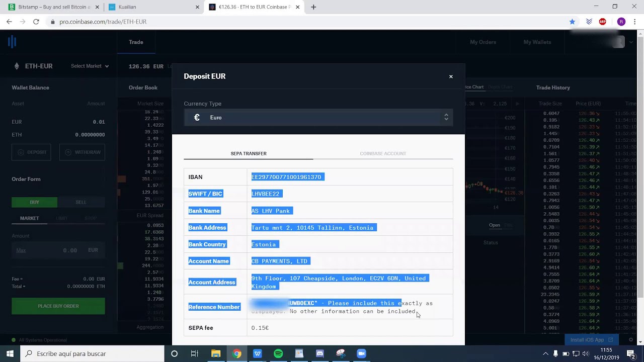Expand the Select Market dropdown
Viewport: 644px width, 362px height.
pyautogui.click(x=90, y=66)
